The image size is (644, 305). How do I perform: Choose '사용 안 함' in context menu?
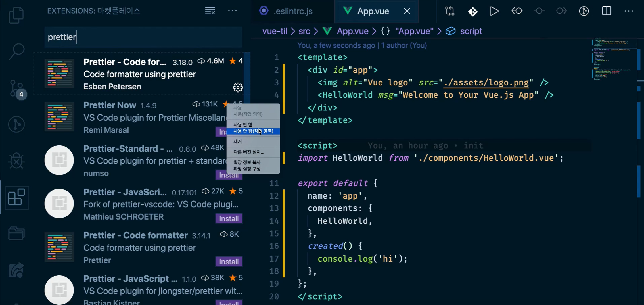click(x=253, y=124)
